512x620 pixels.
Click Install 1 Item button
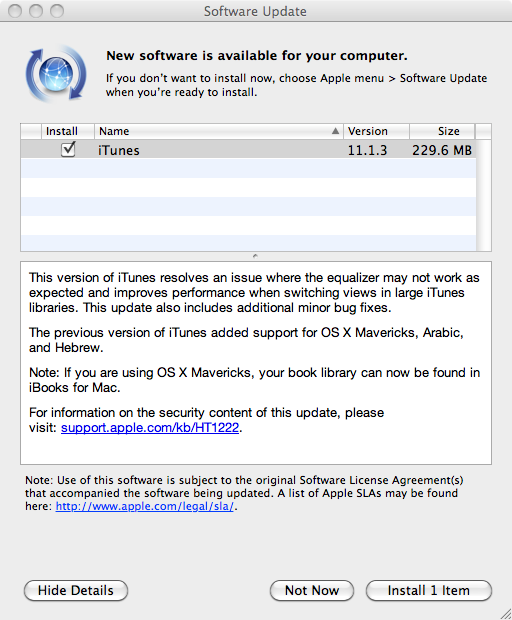click(429, 590)
